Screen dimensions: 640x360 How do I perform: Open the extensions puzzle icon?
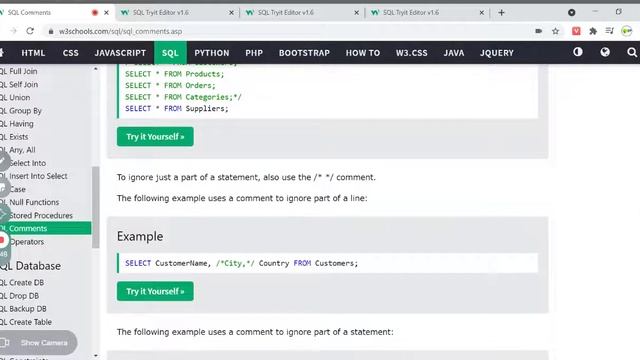pyautogui.click(x=593, y=31)
